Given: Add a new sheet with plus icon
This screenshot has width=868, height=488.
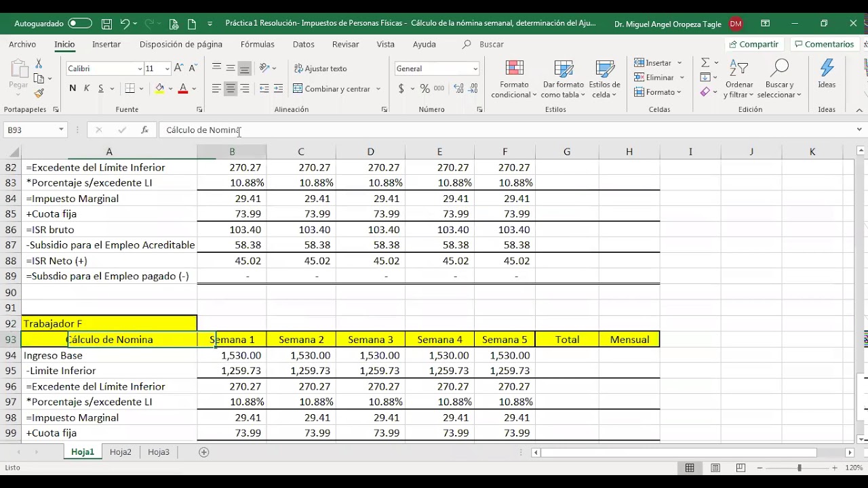Looking at the screenshot, I should pyautogui.click(x=204, y=452).
